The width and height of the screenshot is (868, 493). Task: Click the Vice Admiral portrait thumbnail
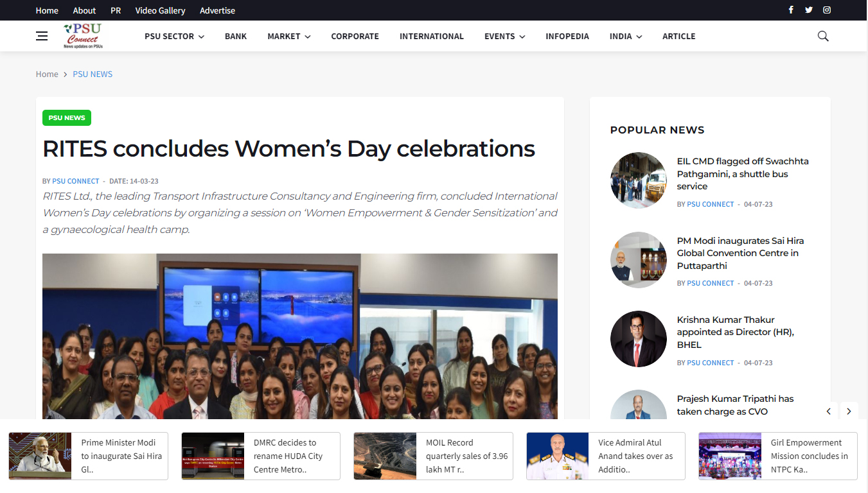point(558,456)
